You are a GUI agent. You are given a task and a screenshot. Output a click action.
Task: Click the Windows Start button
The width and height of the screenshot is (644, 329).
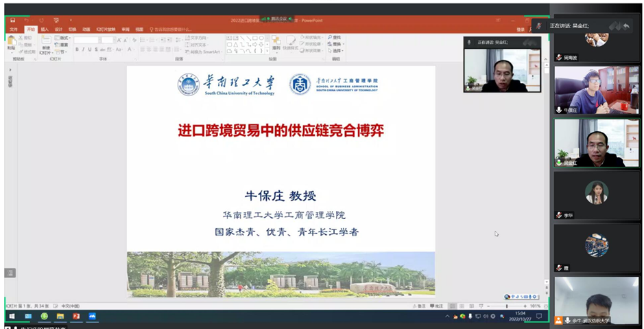point(12,317)
